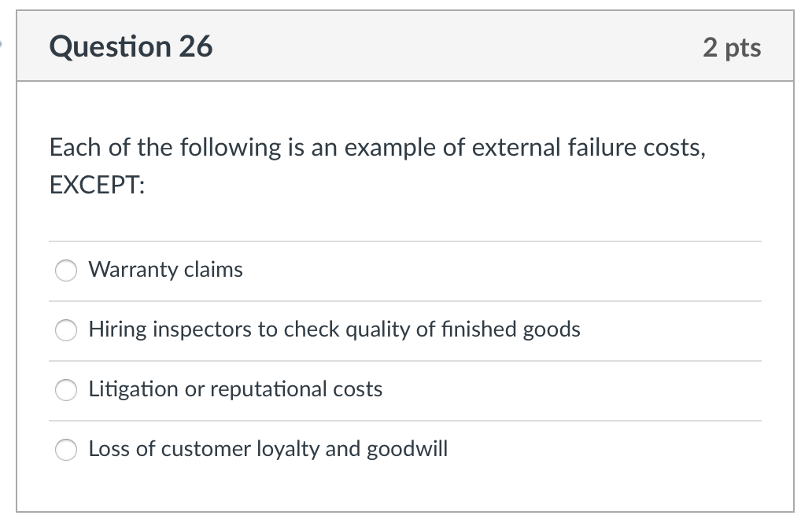Click the Warranty claims answer text

165,270
